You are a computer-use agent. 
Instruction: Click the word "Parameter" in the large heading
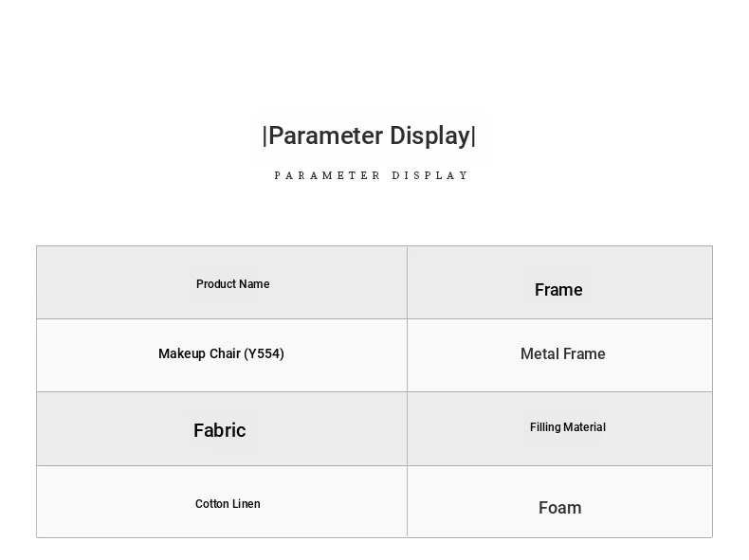tap(324, 136)
